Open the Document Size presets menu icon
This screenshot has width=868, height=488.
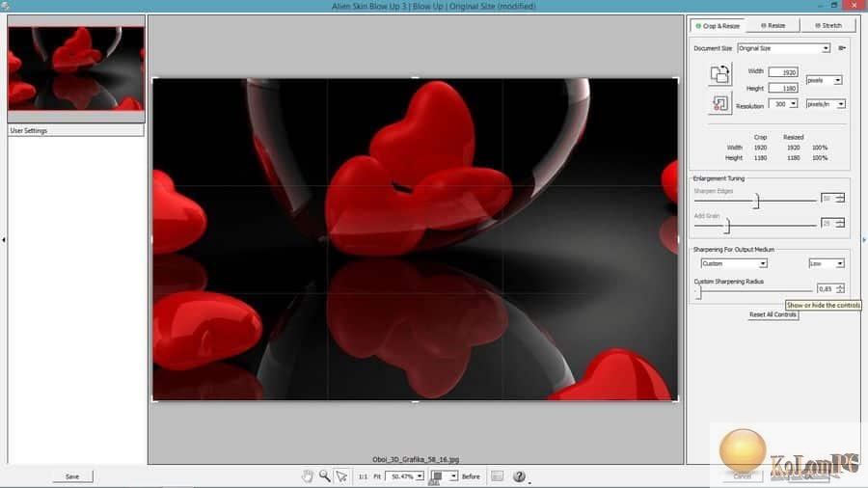842,48
